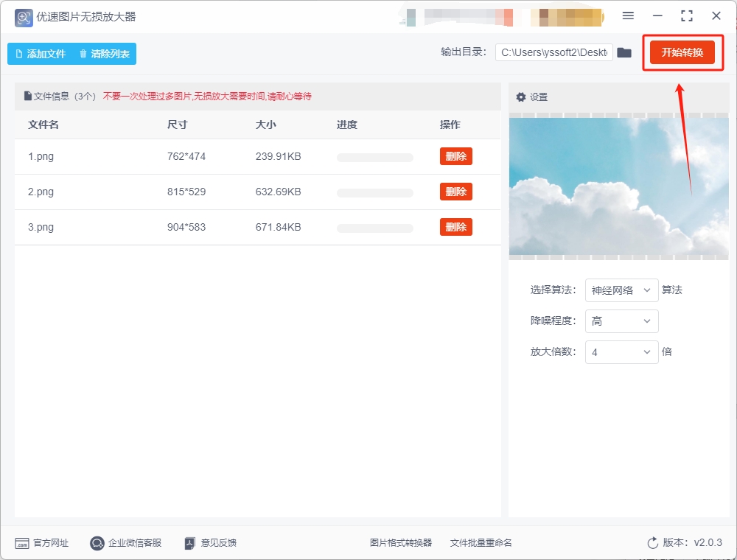
Task: Click the progress bar for 2.png
Action: pyautogui.click(x=374, y=192)
